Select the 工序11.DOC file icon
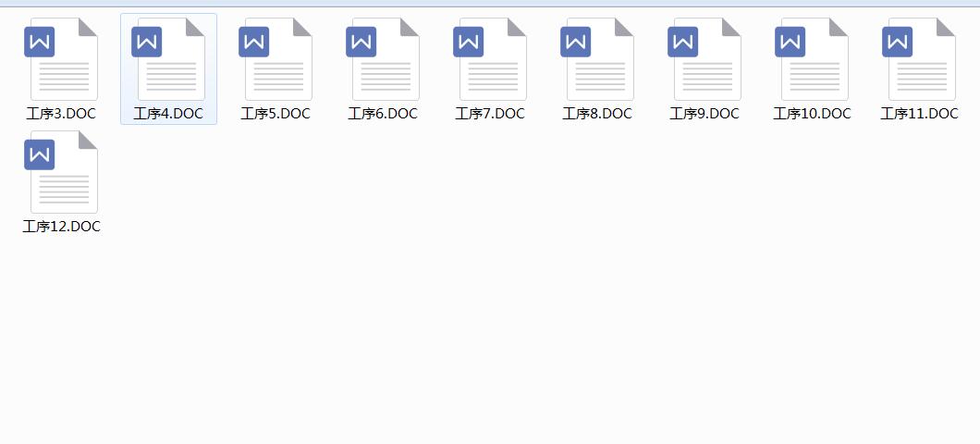 [919, 59]
